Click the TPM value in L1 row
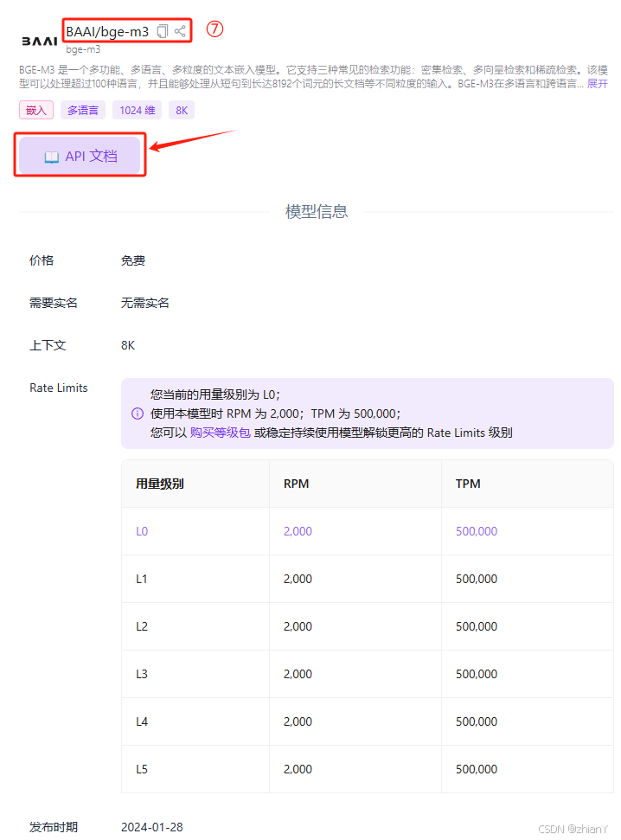Screen dimensions: 621x840 [477, 579]
